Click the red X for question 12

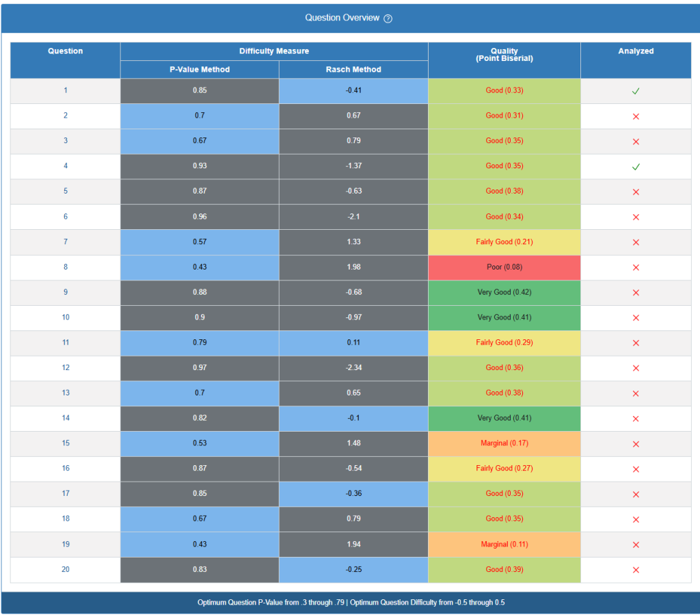[x=636, y=368]
